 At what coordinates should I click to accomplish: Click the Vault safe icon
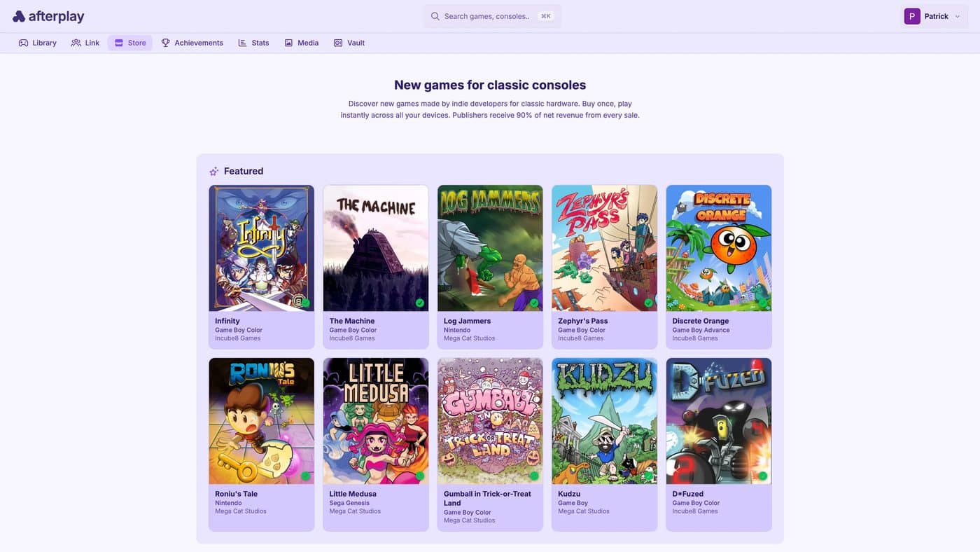tap(338, 43)
